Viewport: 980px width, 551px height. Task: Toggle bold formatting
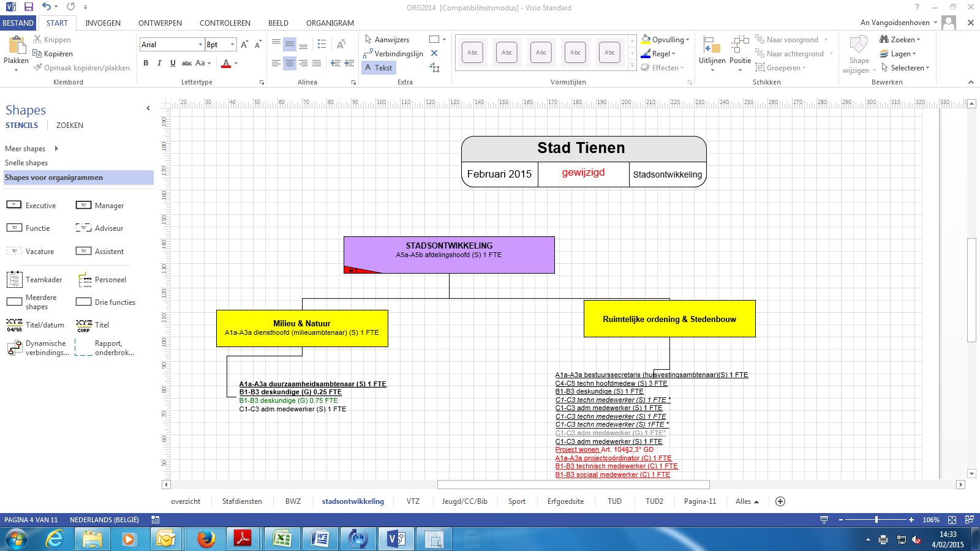(146, 63)
